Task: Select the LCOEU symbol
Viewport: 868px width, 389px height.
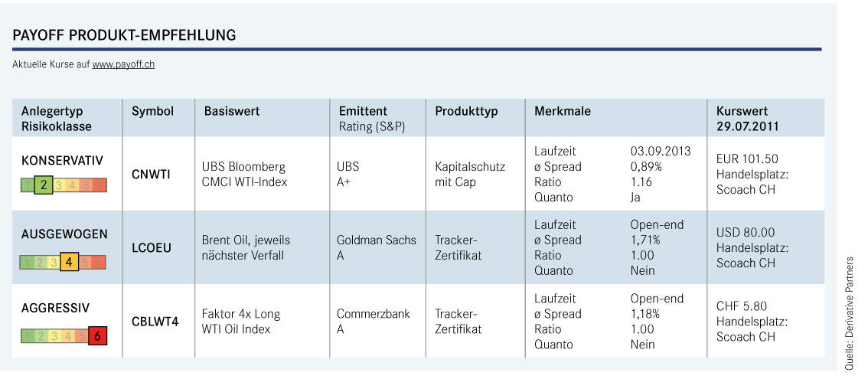Action: coord(151,248)
